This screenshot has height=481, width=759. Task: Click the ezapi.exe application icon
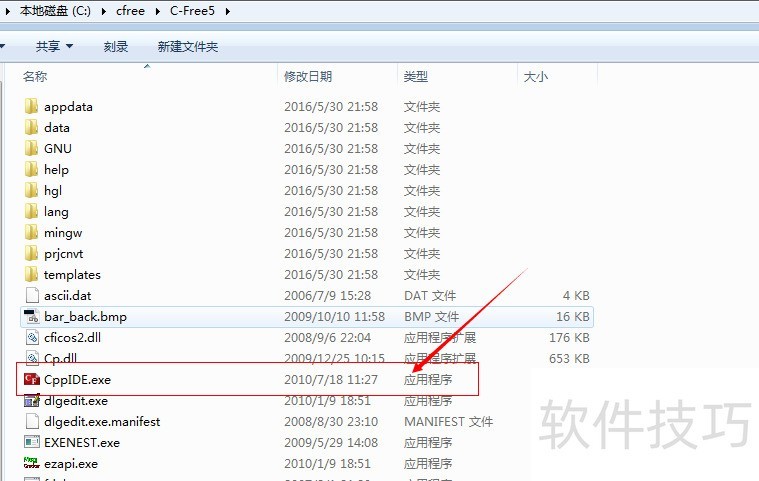tap(32, 463)
